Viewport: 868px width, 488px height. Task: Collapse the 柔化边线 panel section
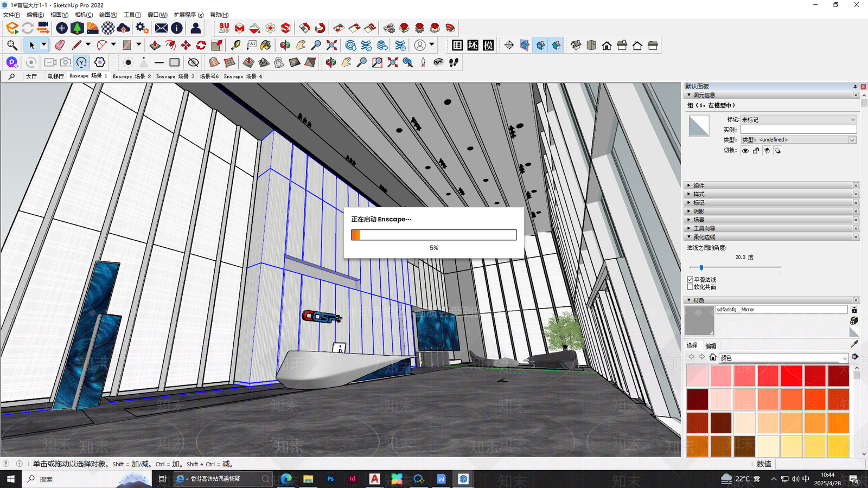coord(771,237)
